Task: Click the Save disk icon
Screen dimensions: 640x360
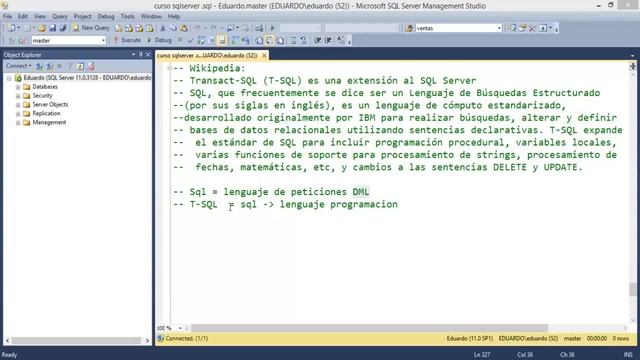Action: pyautogui.click(x=52, y=28)
